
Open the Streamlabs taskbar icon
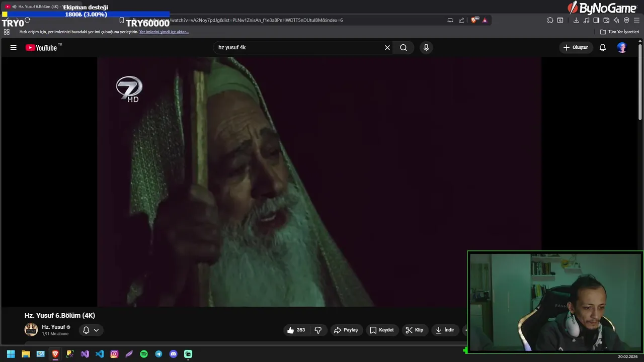click(188, 354)
